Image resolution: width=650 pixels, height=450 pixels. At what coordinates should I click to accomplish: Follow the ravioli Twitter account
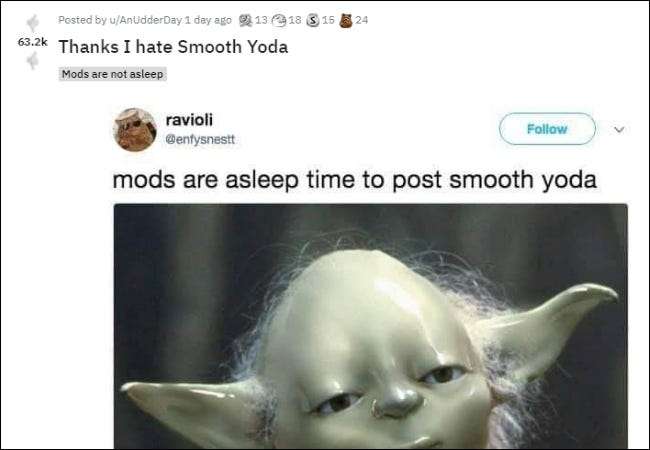tap(547, 129)
